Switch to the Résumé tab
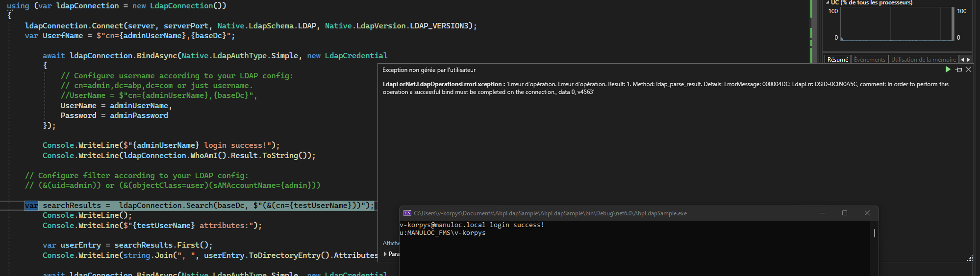The height and width of the screenshot is (276, 980). tap(837, 60)
